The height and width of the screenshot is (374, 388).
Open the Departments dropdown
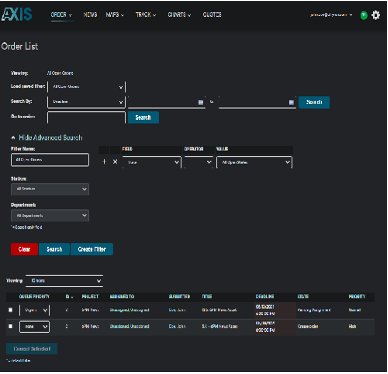50,216
